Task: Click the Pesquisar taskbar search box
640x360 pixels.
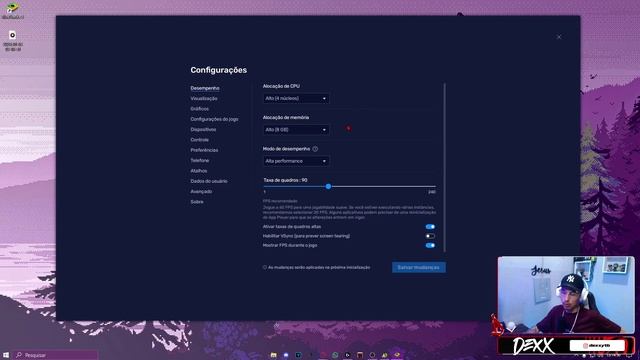Action: pos(55,355)
